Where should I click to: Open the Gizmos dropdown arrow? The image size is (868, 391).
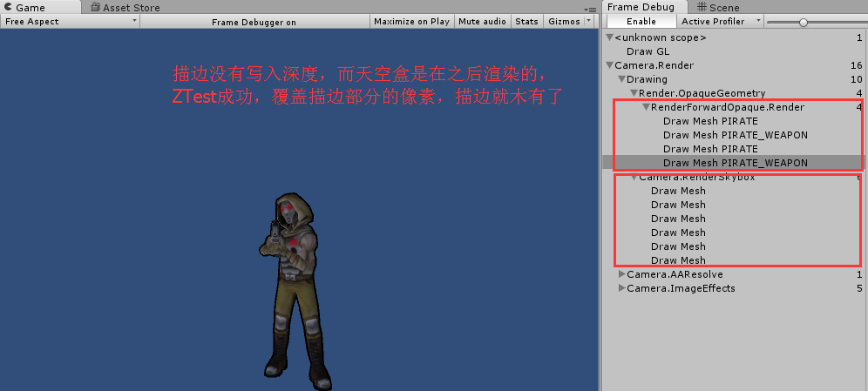(588, 21)
